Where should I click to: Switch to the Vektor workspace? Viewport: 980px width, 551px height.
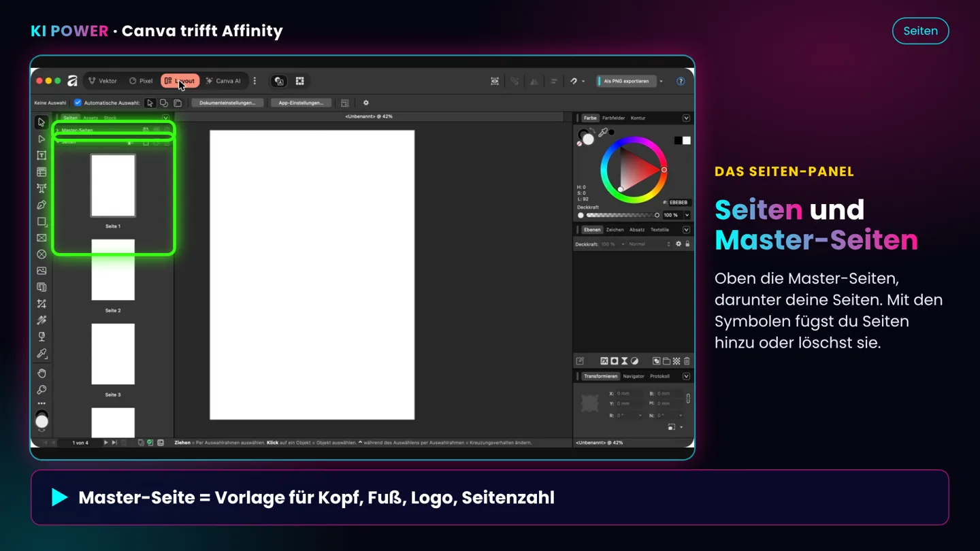(103, 81)
